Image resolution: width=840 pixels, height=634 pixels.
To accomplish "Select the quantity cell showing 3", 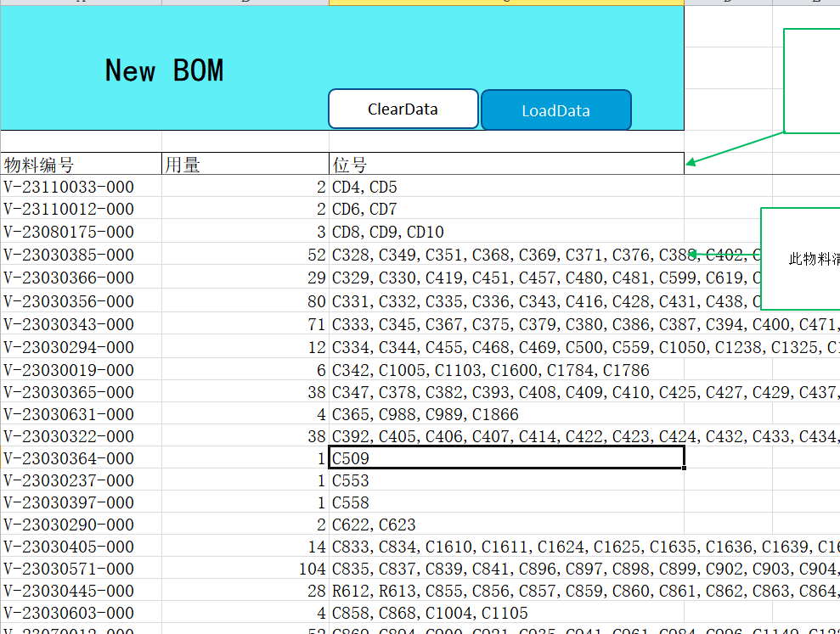I will (245, 232).
